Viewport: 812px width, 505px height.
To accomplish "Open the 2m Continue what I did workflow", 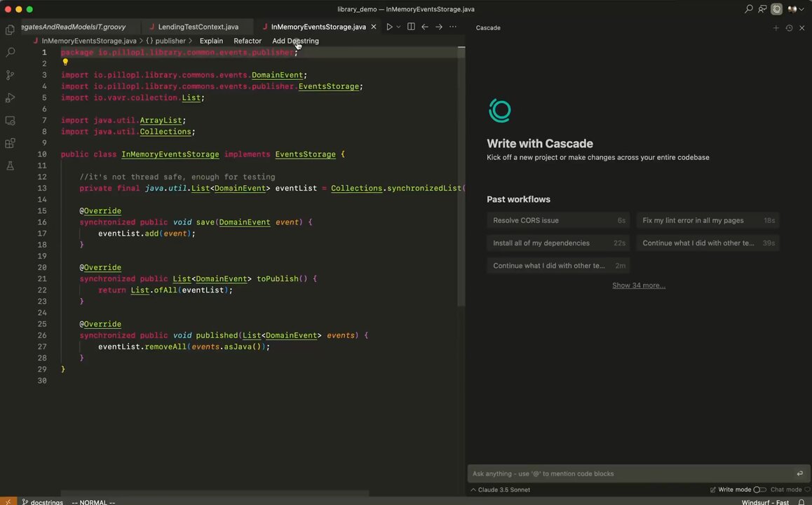I will click(x=558, y=266).
